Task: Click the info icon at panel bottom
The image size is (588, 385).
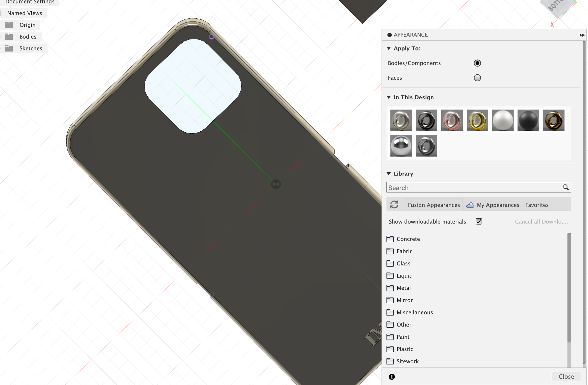Action: click(x=392, y=377)
